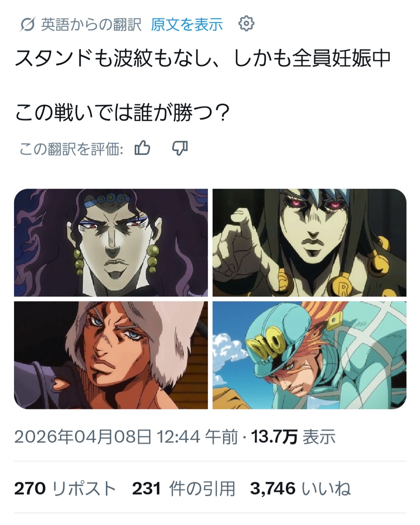Rate translation with thumbs up
This screenshot has height=525, width=420.
click(142, 148)
